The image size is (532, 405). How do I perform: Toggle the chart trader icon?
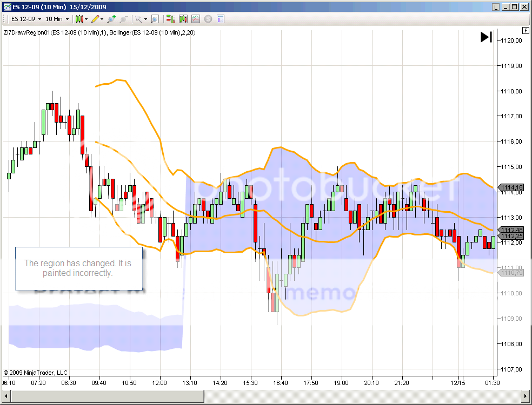[x=170, y=19]
